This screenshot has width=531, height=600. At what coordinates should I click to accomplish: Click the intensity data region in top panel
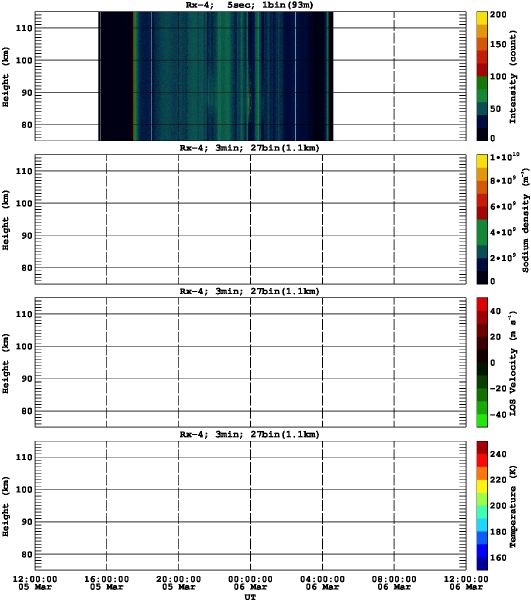[x=216, y=76]
